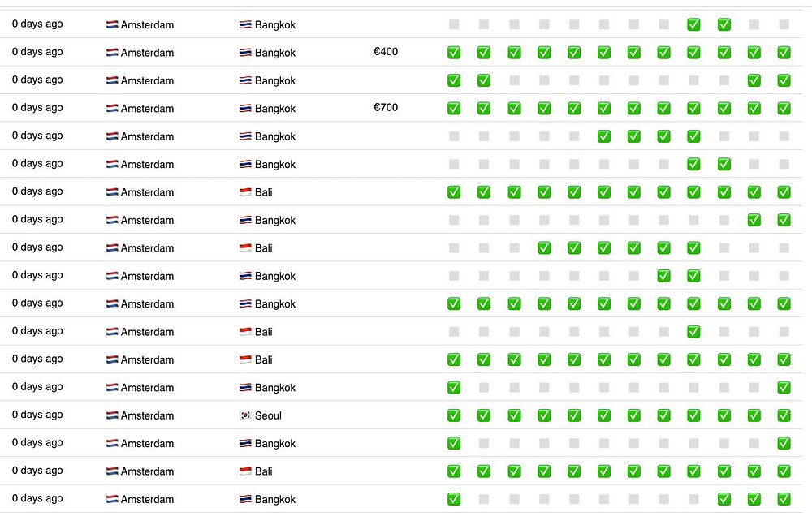Screen dimensions: 812x525
Task: Click the Thailand flag in the €400 row
Action: coord(245,53)
